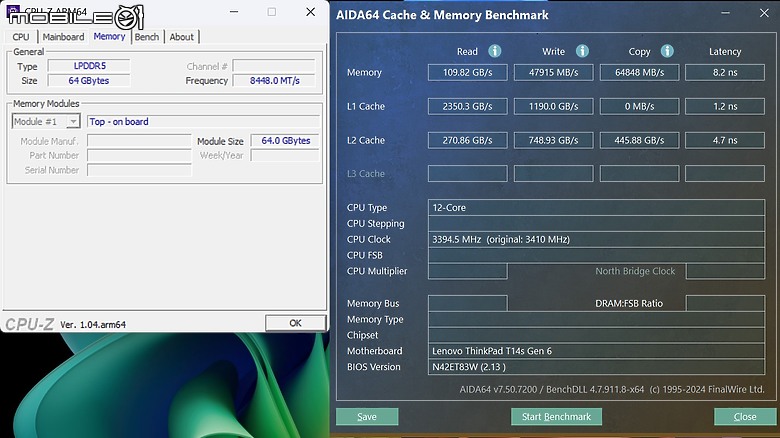Click the CPU Type field showing 12-Core

point(596,208)
